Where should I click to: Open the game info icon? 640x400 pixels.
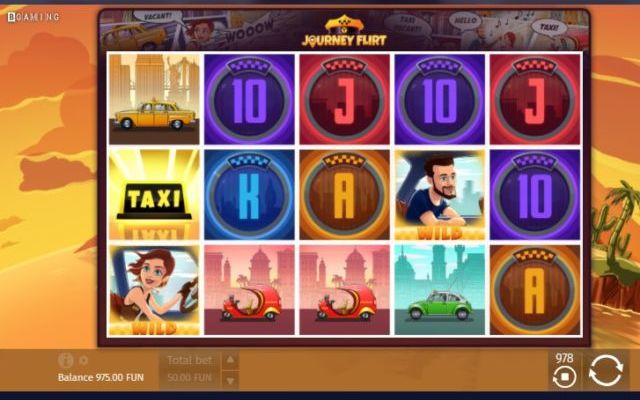65,360
